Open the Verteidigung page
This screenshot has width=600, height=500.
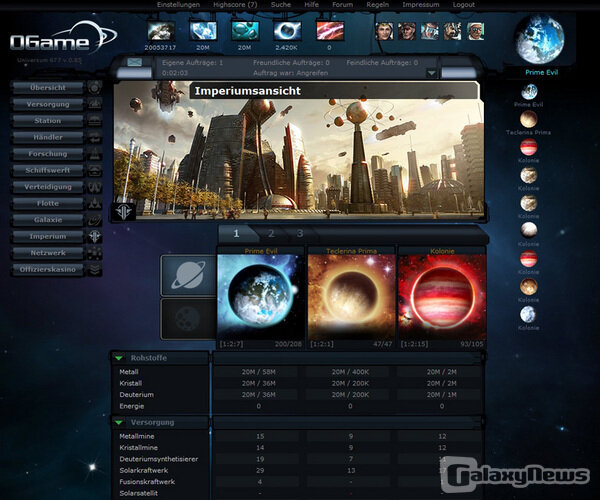pos(48,187)
